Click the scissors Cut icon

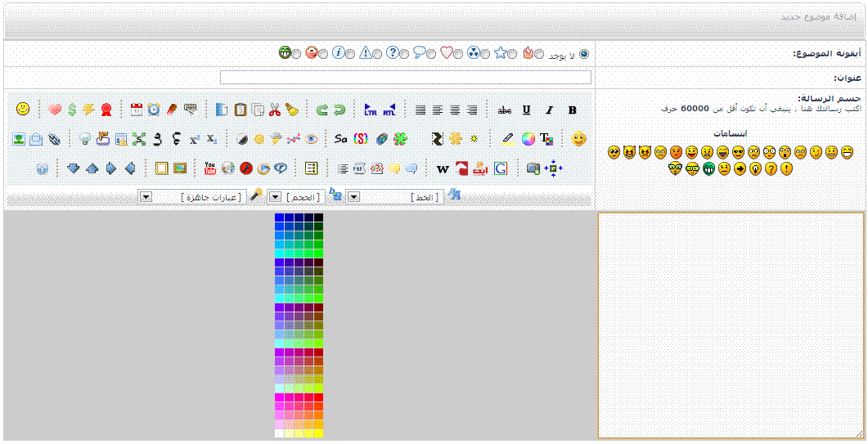[275, 110]
